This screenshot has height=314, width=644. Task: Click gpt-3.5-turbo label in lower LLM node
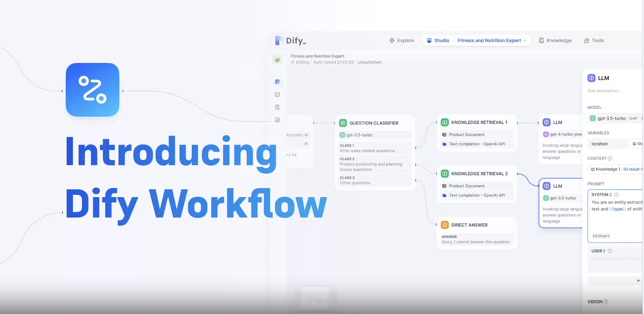tap(563, 198)
